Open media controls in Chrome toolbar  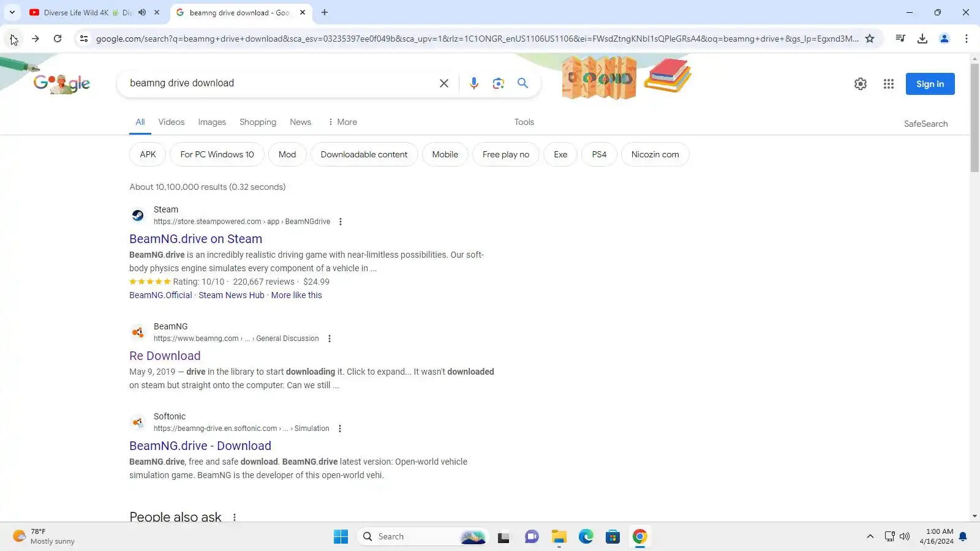[900, 39]
